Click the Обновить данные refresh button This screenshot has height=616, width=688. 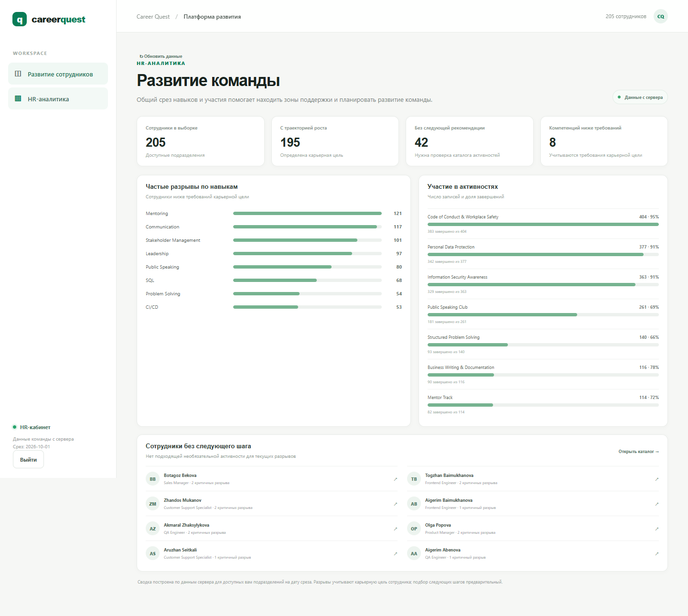(161, 56)
